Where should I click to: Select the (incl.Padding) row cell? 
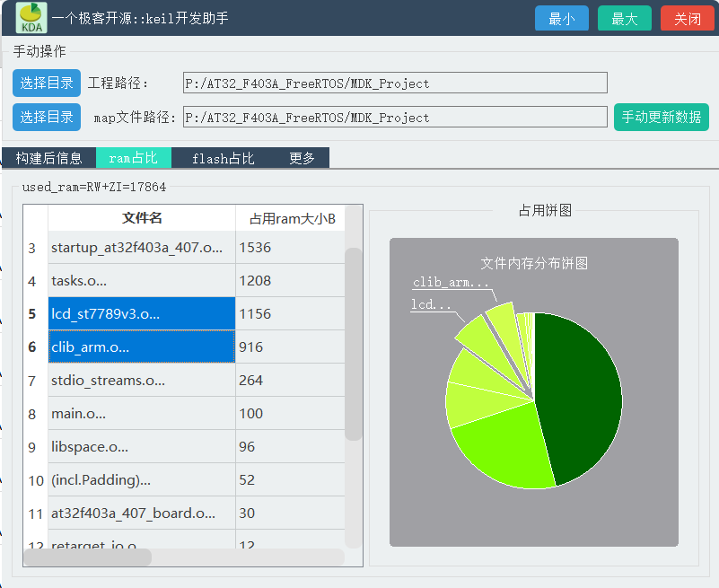click(x=142, y=479)
